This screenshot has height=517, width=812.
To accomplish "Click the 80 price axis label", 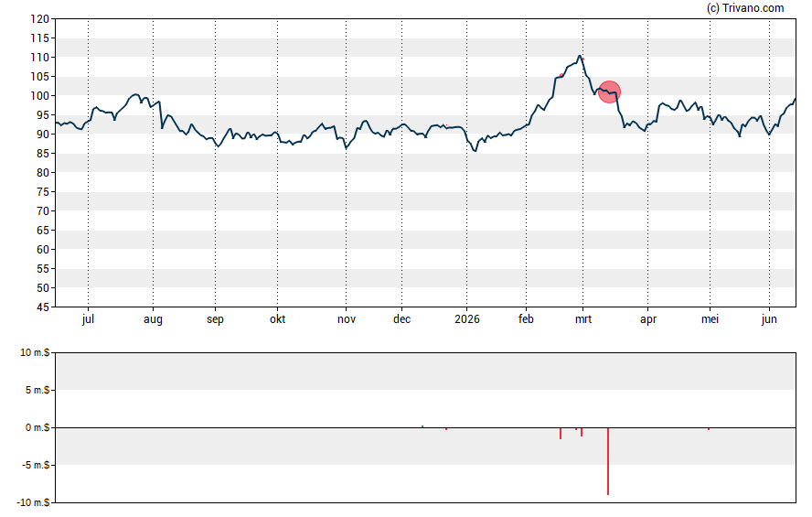I will point(42,173).
